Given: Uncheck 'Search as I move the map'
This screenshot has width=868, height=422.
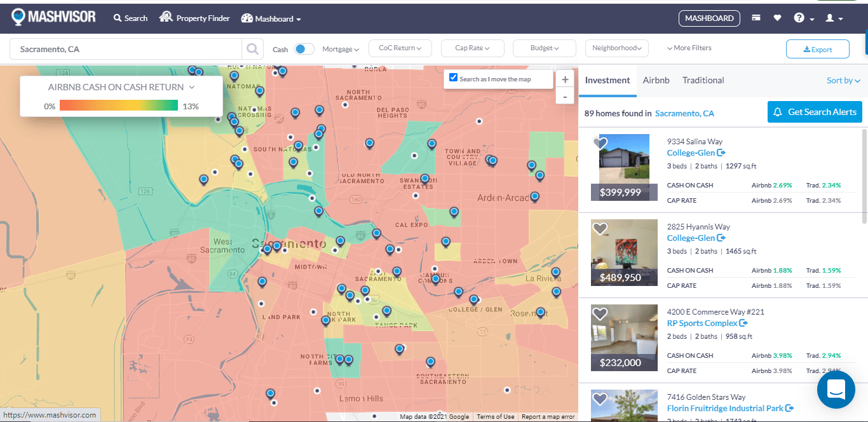Looking at the screenshot, I should click(x=453, y=78).
